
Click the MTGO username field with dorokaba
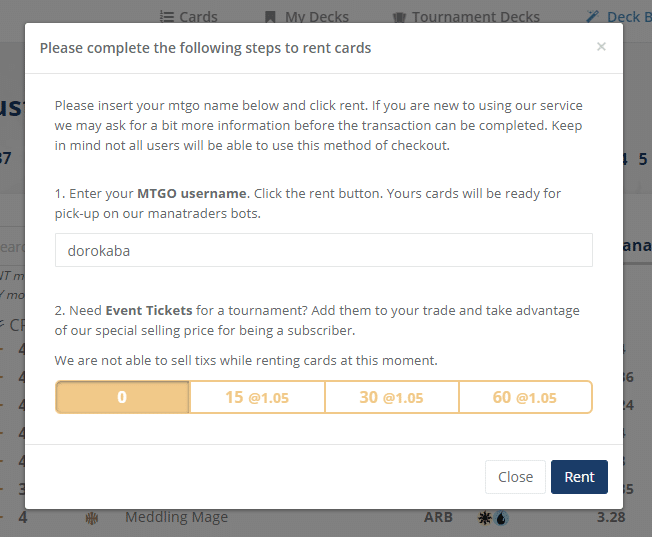323,251
